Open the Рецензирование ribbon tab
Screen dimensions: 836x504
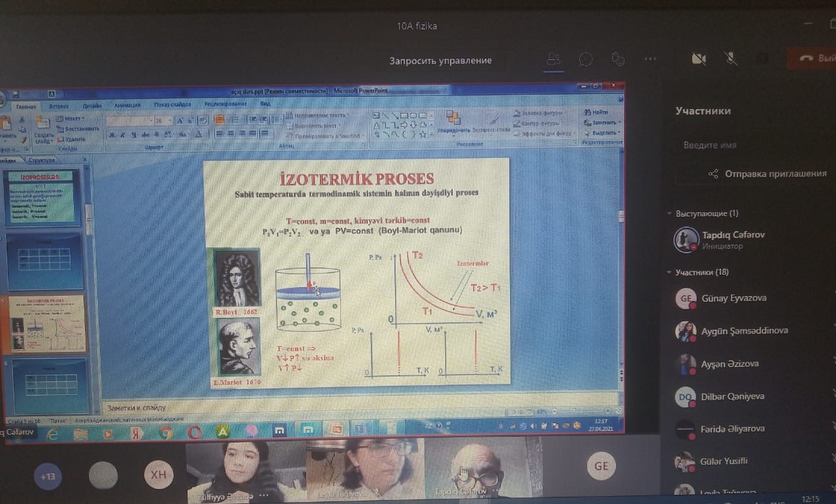point(225,104)
